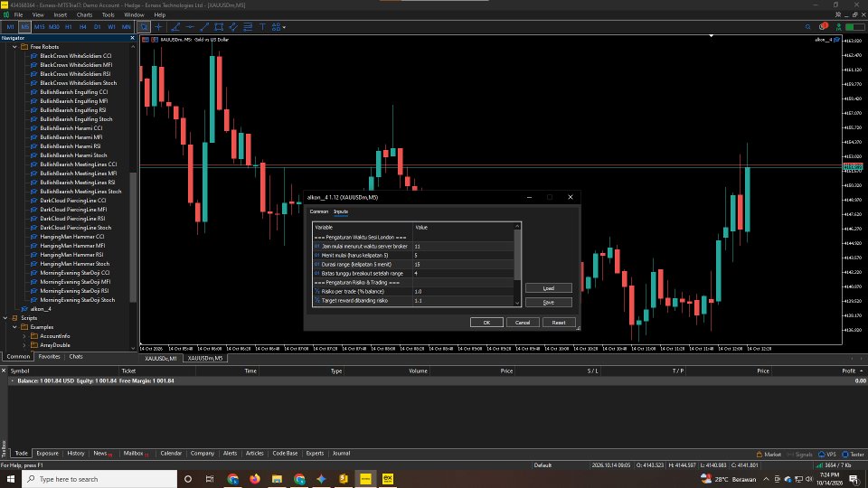Screen dimensions: 868x488
Task: Activate the crosshair tool
Action: click(159, 26)
